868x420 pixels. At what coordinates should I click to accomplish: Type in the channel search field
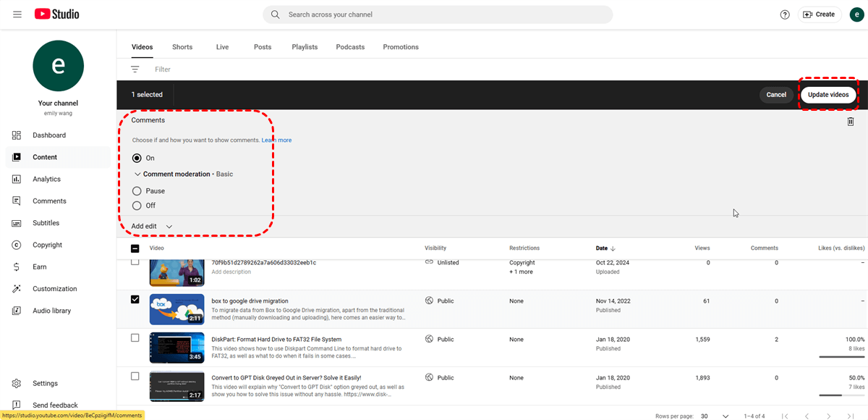(x=441, y=14)
